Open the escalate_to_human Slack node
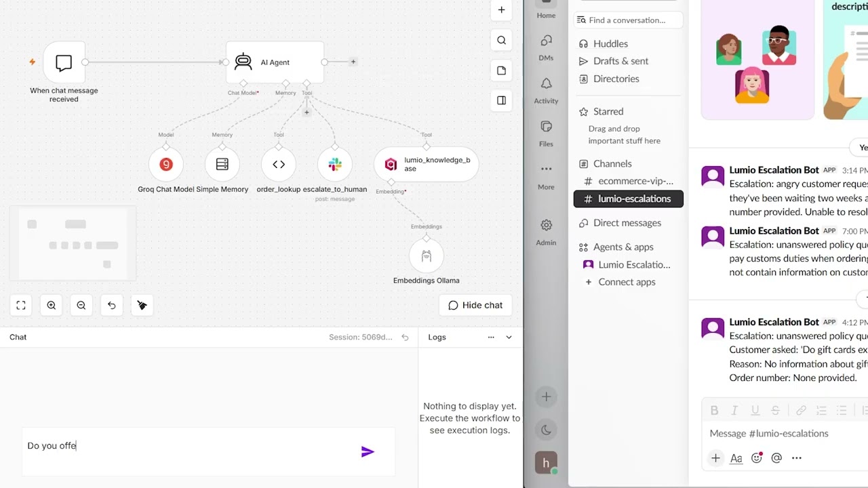This screenshot has height=488, width=868. point(335,164)
